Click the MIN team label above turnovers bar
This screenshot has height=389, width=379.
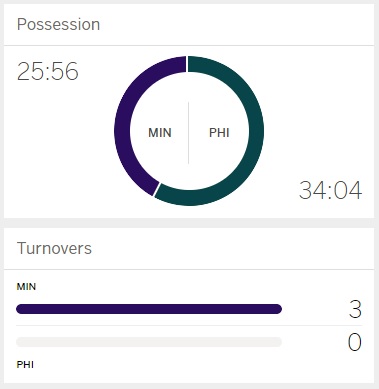click(26, 287)
